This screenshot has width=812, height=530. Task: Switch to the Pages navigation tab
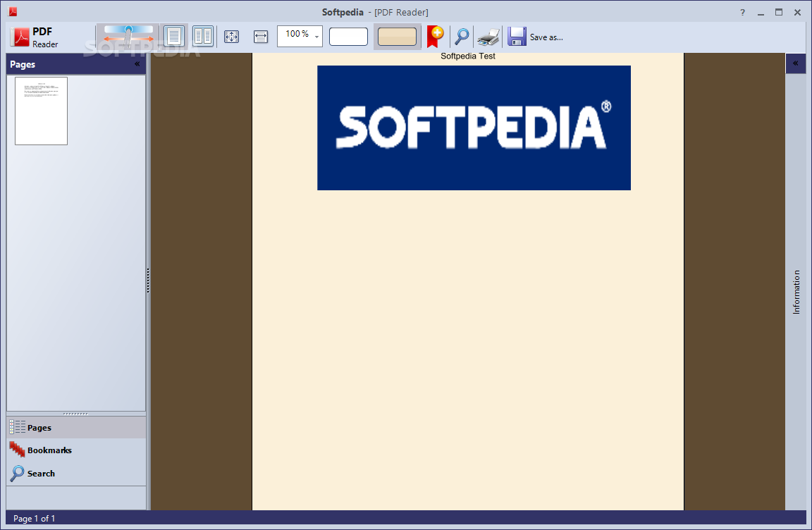(76, 428)
